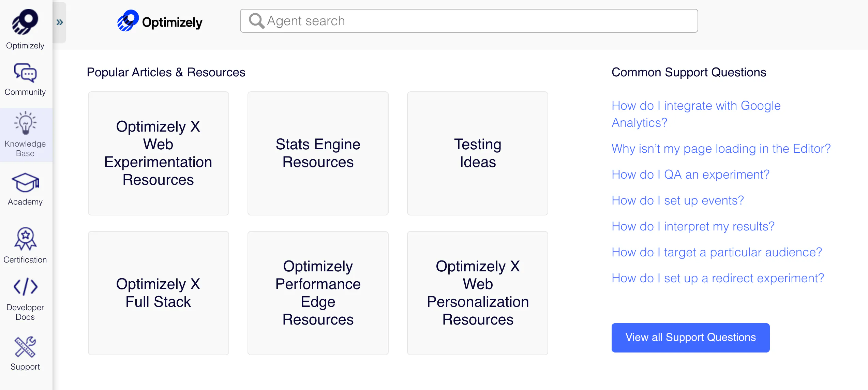Open the Stats Engine Resources card
This screenshot has height=390, width=868.
click(x=318, y=153)
